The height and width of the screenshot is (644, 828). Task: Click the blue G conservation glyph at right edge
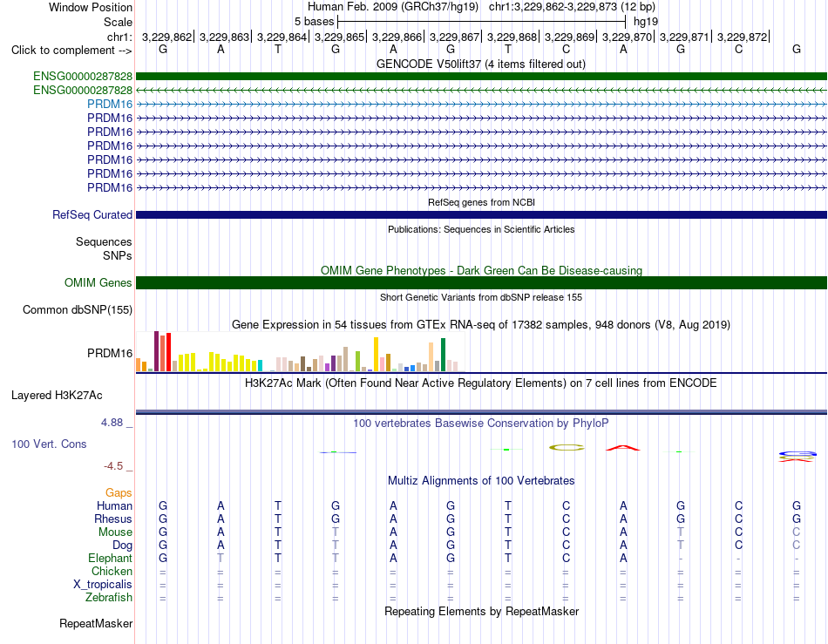[797, 453]
